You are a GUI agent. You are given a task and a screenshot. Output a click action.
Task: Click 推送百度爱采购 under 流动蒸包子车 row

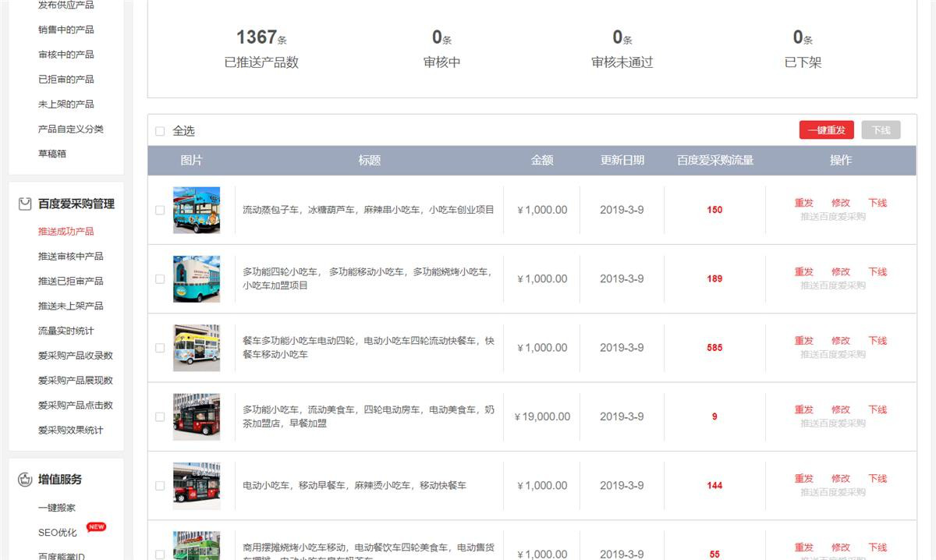pos(833,217)
